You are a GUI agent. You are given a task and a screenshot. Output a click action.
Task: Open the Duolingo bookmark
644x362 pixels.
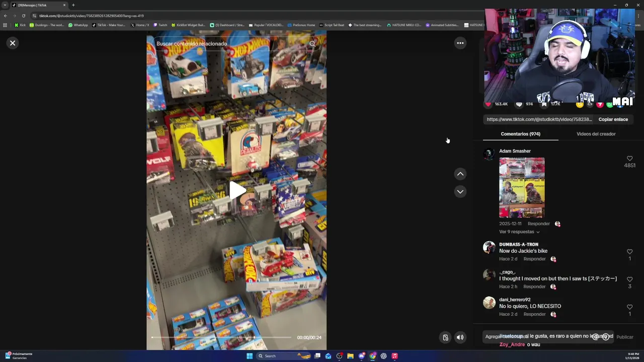coord(47,25)
